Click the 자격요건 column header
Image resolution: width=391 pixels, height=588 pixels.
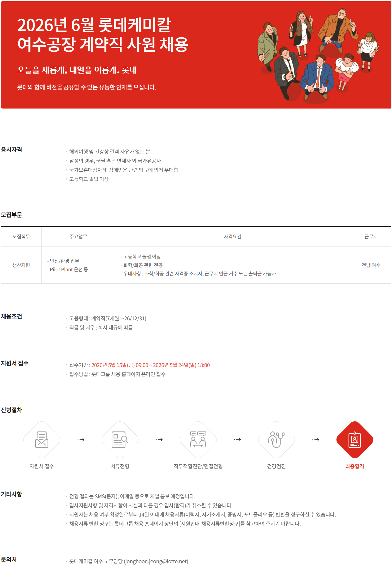[x=232, y=237]
